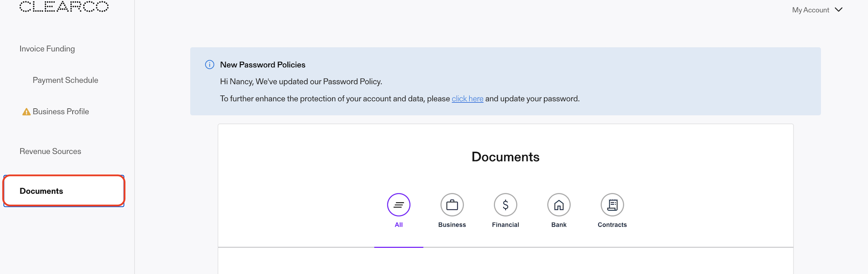Image resolution: width=868 pixels, height=274 pixels.
Task: Go to Invoice Funding in sidebar
Action: click(x=47, y=49)
